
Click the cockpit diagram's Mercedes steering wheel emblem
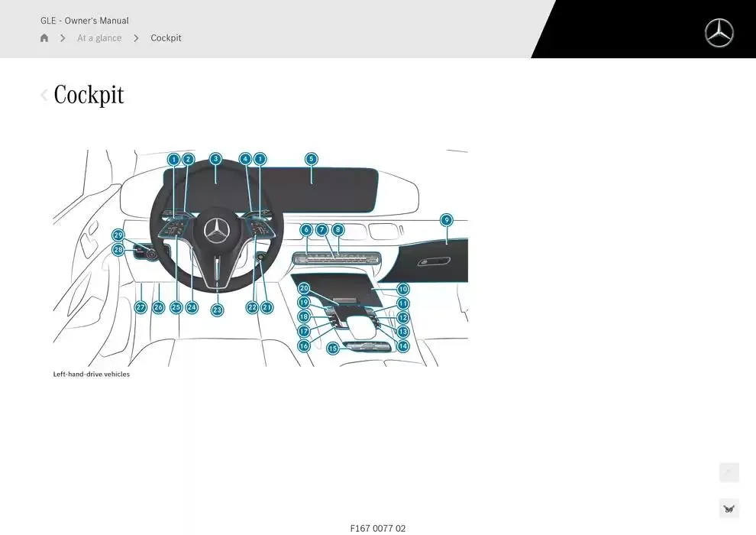click(218, 230)
